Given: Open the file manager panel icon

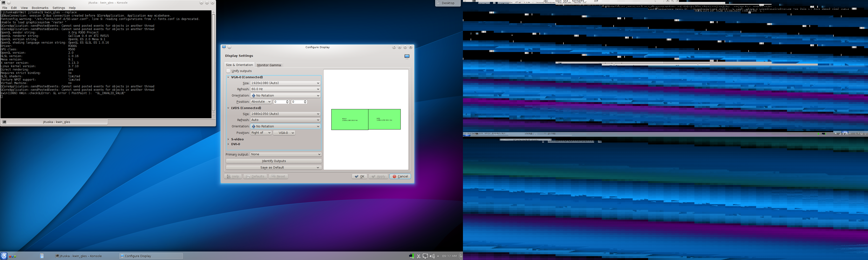Looking at the screenshot, I should (42, 256).
